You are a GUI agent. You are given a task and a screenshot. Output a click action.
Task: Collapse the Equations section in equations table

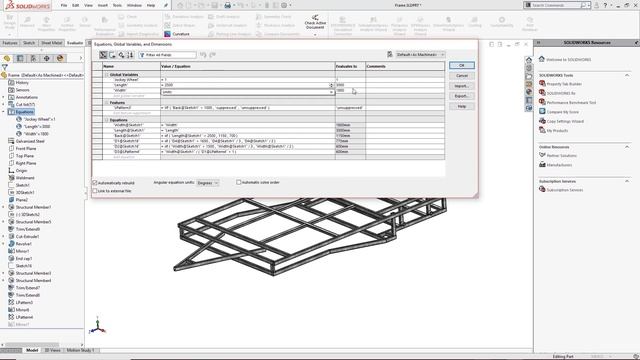107,120
